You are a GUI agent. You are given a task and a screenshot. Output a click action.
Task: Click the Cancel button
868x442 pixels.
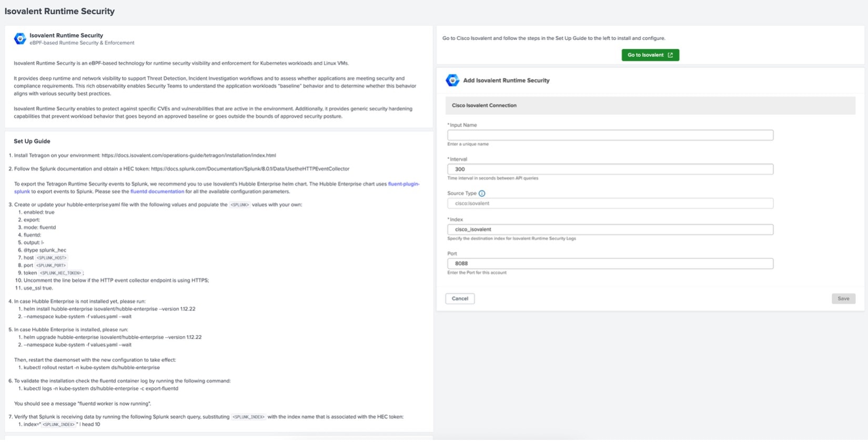tap(460, 298)
